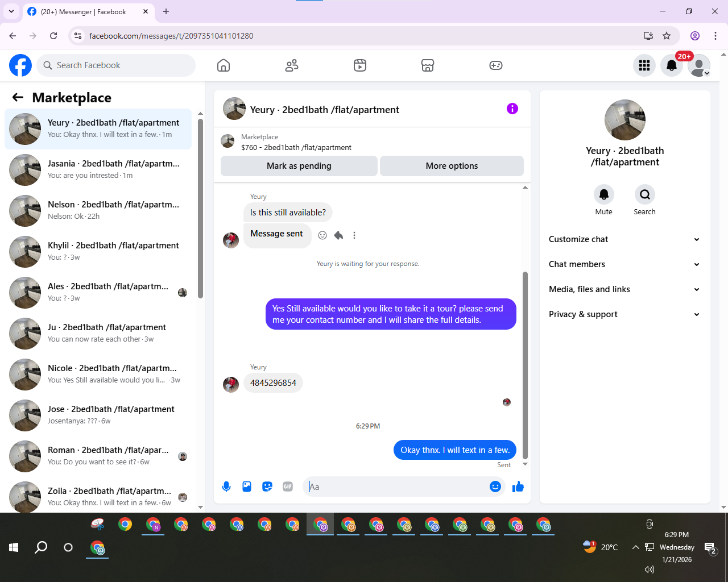
Task: Open Windows Start menu
Action: pos(14,547)
